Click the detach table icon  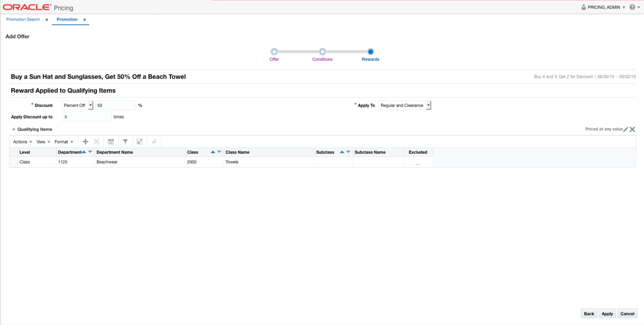pyautogui.click(x=139, y=141)
